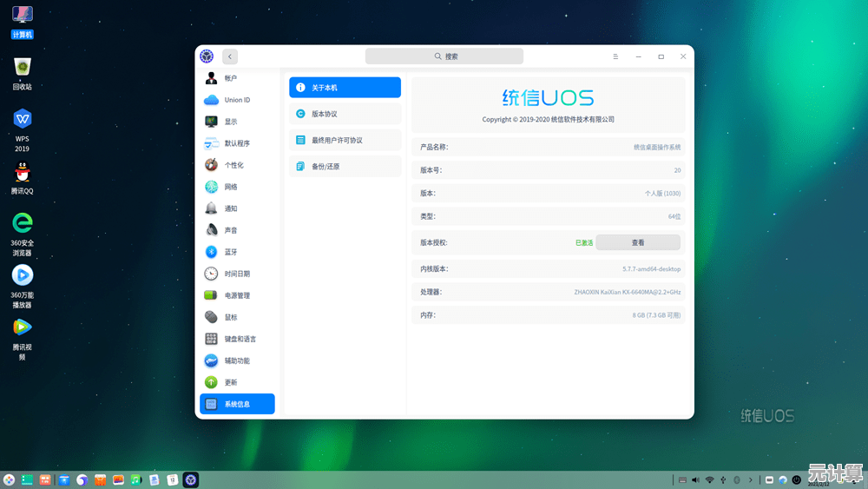
Task: Click the search field in title bar
Action: click(x=444, y=56)
